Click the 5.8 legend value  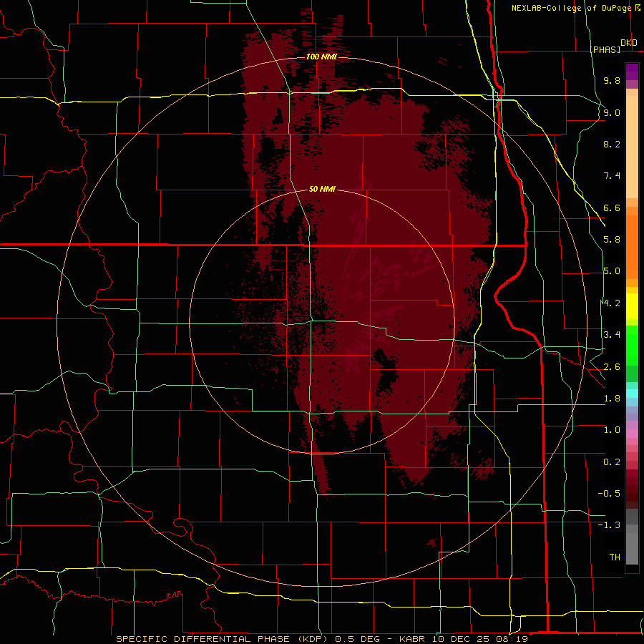[612, 240]
